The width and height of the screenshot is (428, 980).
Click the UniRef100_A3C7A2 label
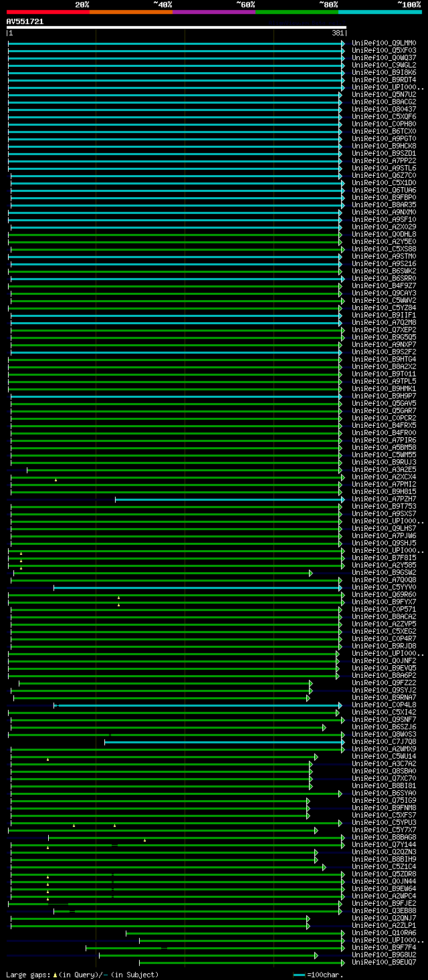[x=384, y=764]
